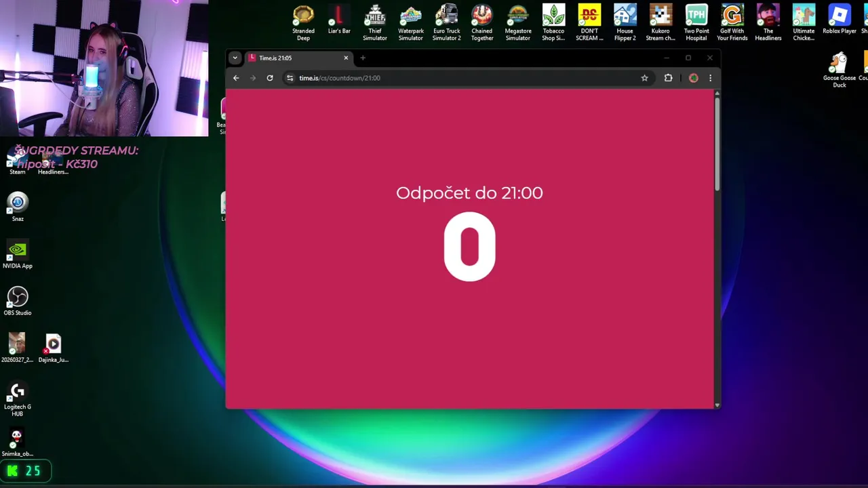Open Chained Together desktop shortcut

482,22
